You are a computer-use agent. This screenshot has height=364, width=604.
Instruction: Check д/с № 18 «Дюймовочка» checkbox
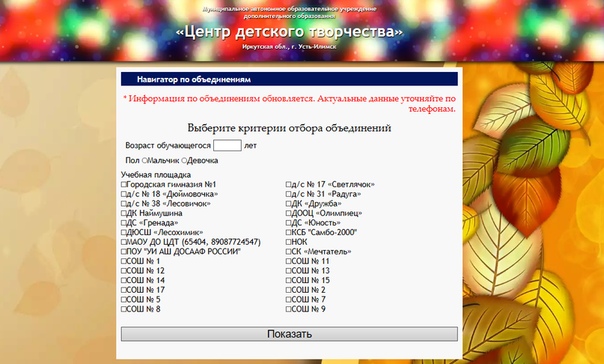[124, 194]
